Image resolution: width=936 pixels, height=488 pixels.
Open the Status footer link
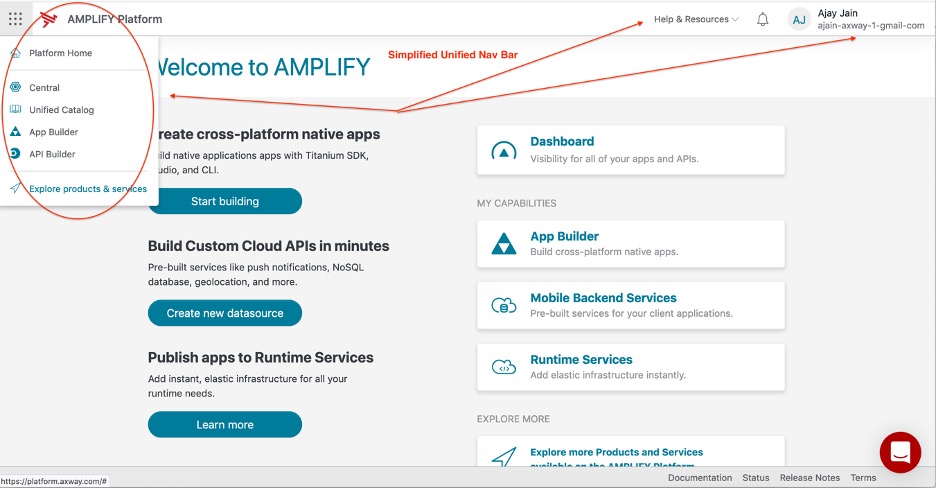[756, 478]
